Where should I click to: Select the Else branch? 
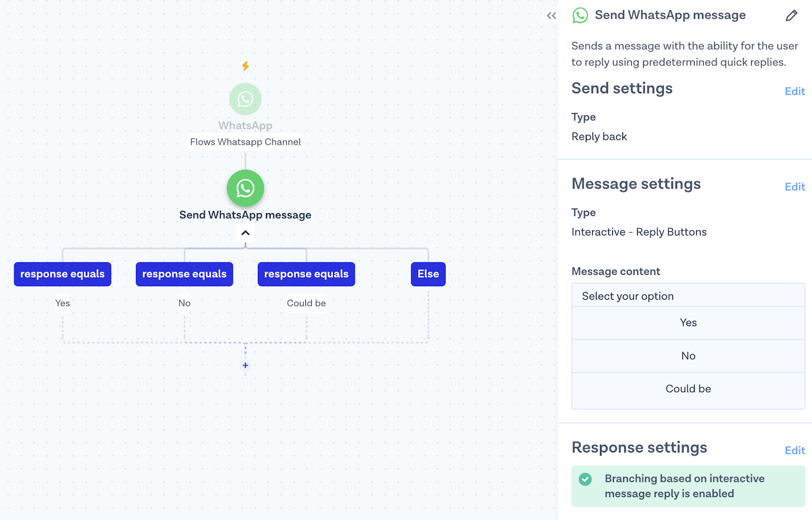tap(428, 274)
